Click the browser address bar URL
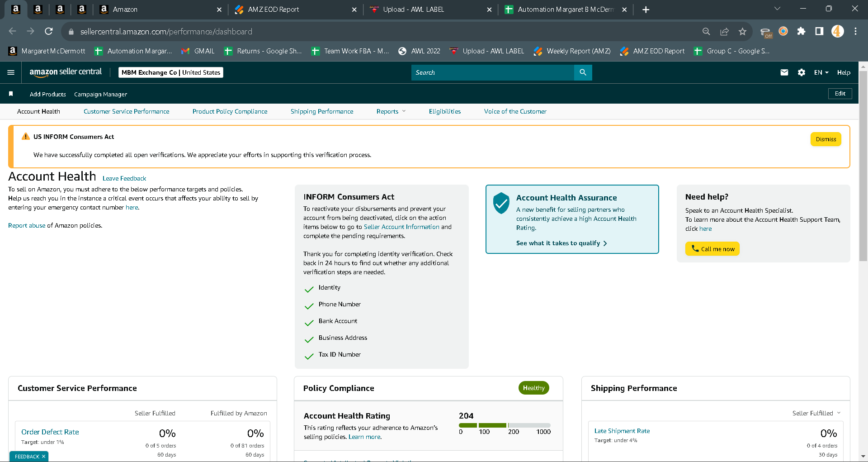Screen dimensions: 868x462 tap(166, 32)
